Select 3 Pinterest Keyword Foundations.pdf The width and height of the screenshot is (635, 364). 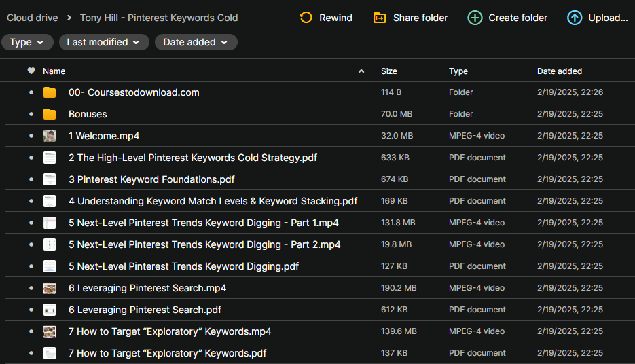[151, 179]
